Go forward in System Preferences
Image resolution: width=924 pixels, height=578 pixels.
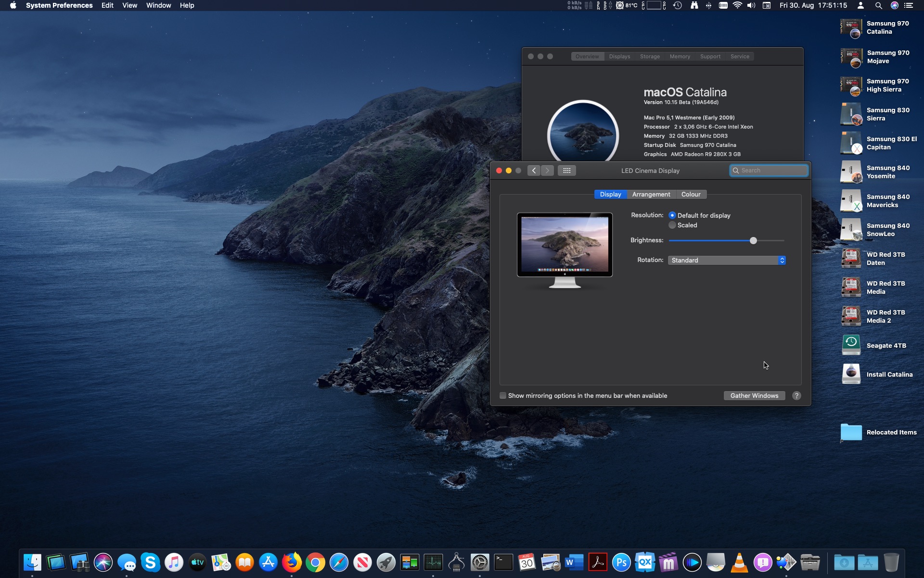tap(547, 171)
